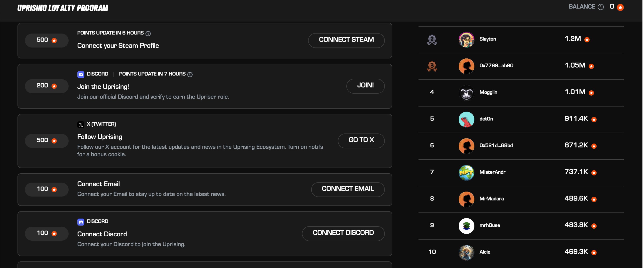This screenshot has width=644, height=268.
Task: Open X via Go To X button
Action: 361,140
